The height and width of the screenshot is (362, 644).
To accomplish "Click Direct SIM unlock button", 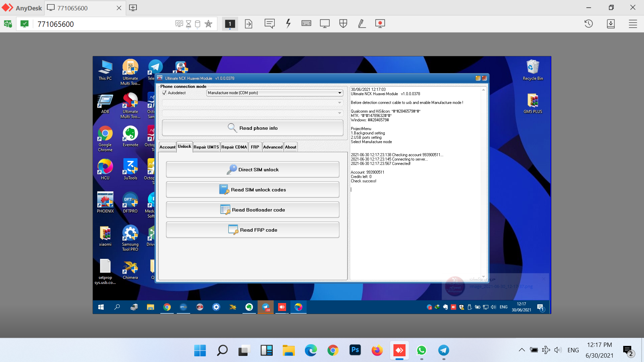I will [253, 170].
